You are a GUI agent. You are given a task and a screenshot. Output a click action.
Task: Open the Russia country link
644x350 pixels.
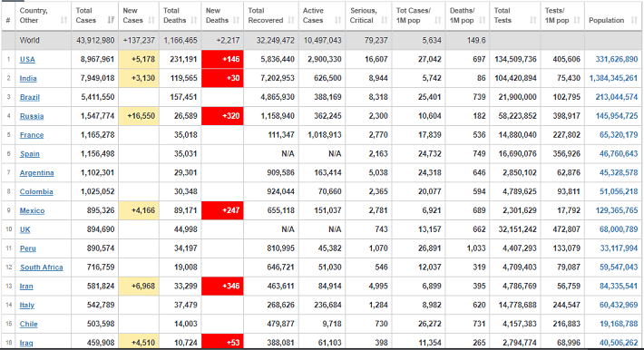(32, 116)
